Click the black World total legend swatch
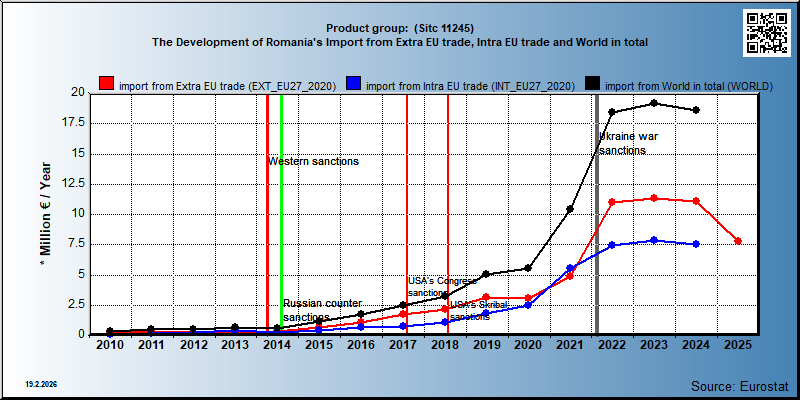The height and width of the screenshot is (400, 800). (x=592, y=84)
